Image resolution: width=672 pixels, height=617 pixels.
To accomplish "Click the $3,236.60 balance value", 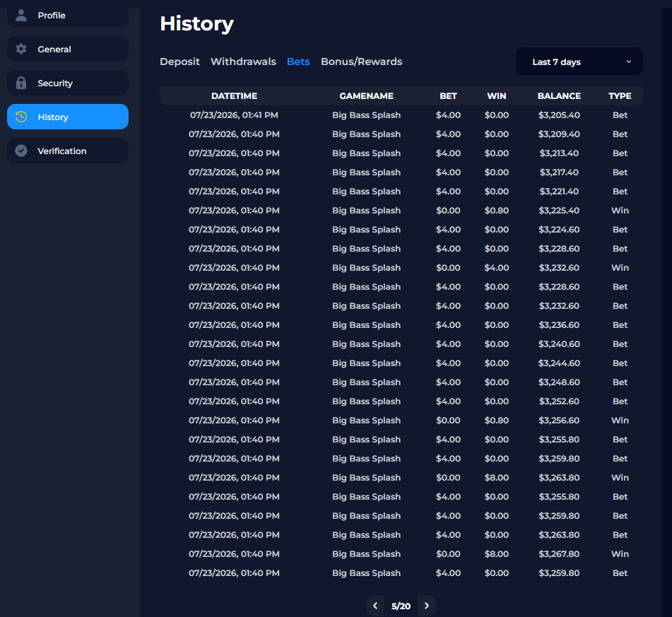I will point(559,325).
